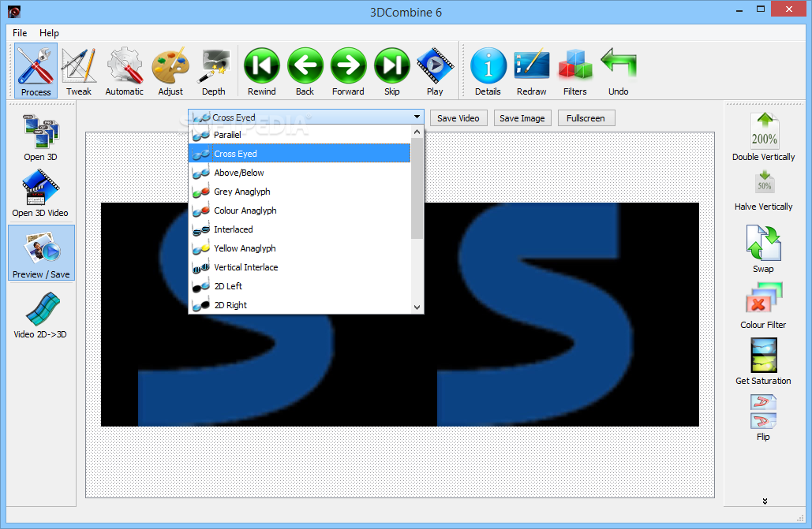
Task: Apply Halve Vertically 50% filter
Action: pos(763,191)
